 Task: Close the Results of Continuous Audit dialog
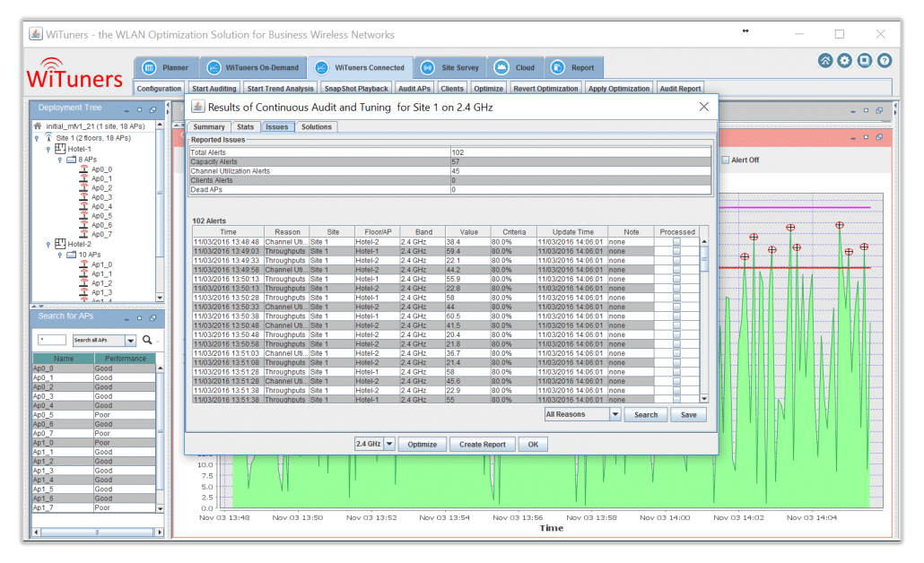click(703, 107)
